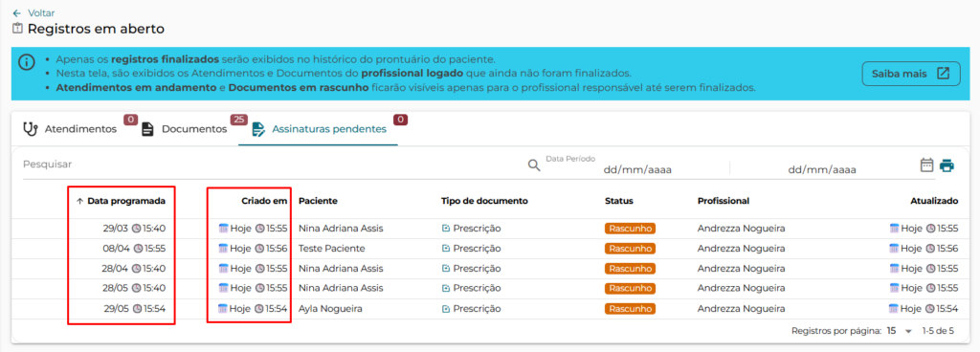
Task: Sort by Atualizado column header
Action: (x=934, y=201)
